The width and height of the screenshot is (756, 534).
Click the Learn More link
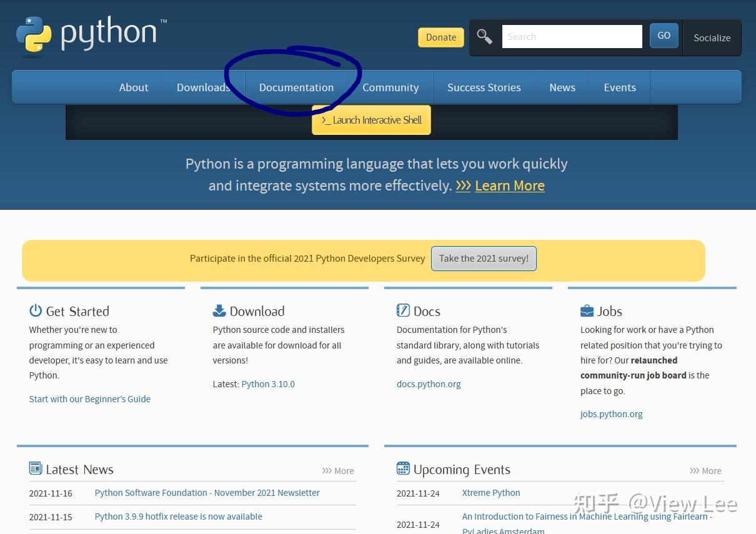(510, 185)
